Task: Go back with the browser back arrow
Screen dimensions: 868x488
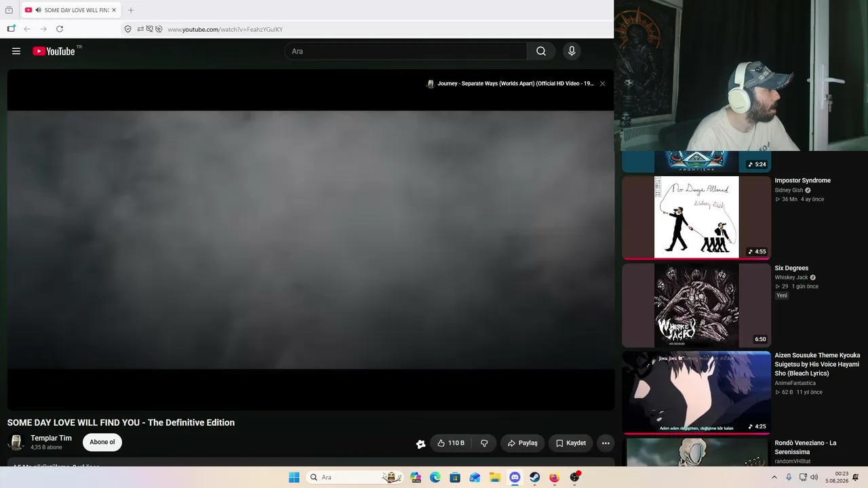Action: [27, 29]
